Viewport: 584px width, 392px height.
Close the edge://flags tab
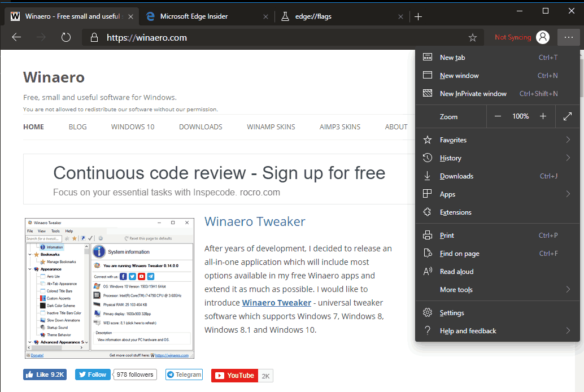coord(401,16)
